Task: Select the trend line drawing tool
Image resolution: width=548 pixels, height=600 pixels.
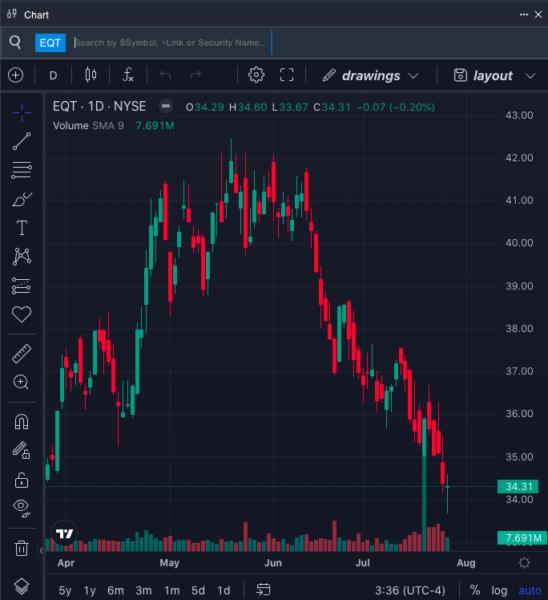Action: tap(22, 141)
